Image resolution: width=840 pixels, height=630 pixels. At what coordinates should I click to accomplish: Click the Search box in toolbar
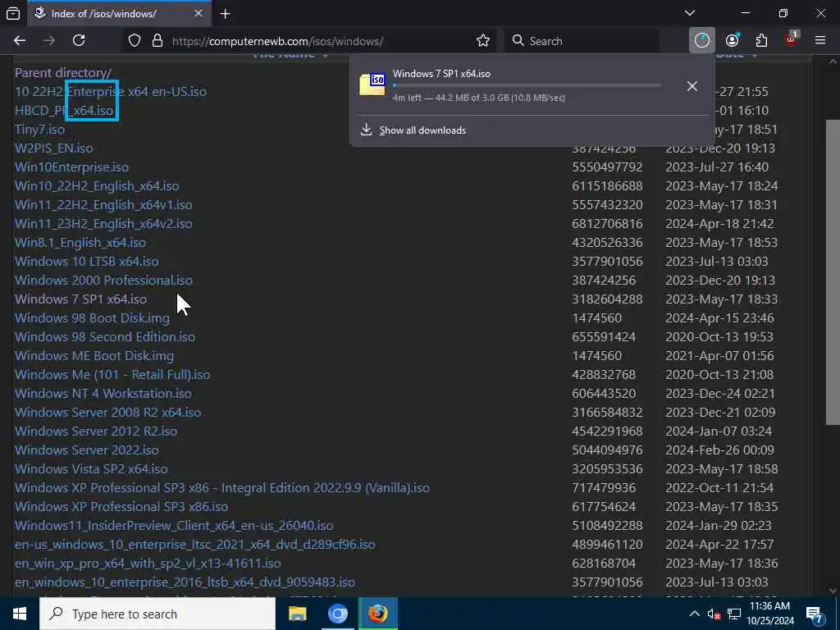click(582, 41)
